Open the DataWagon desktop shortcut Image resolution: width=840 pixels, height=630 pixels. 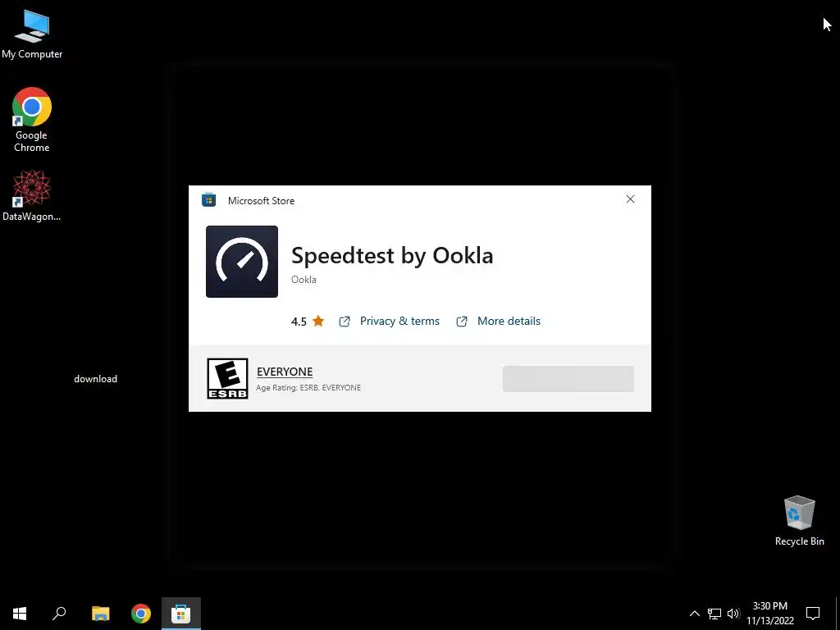[32, 195]
